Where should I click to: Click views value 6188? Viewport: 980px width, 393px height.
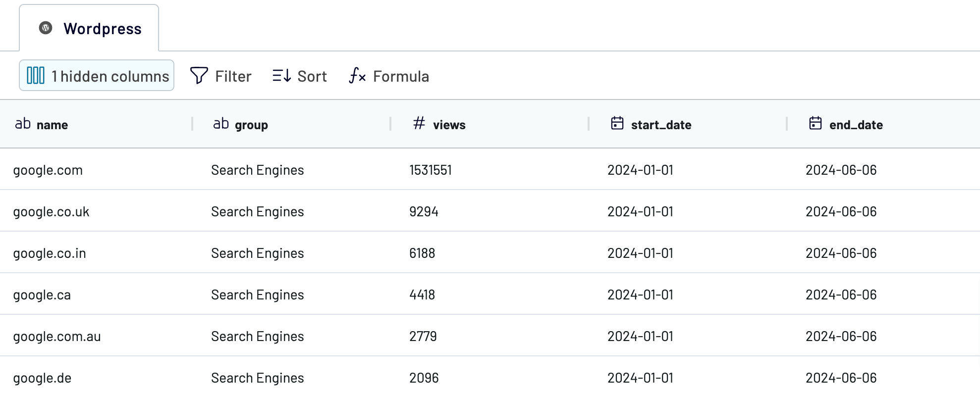pos(422,253)
